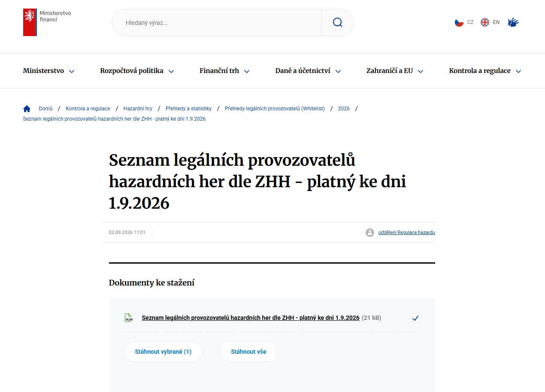
Task: Click the home icon in breadcrumbs
Action: pos(27,109)
